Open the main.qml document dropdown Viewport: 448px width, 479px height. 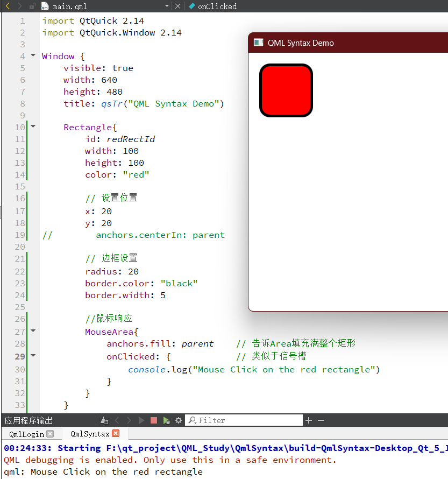pos(167,6)
